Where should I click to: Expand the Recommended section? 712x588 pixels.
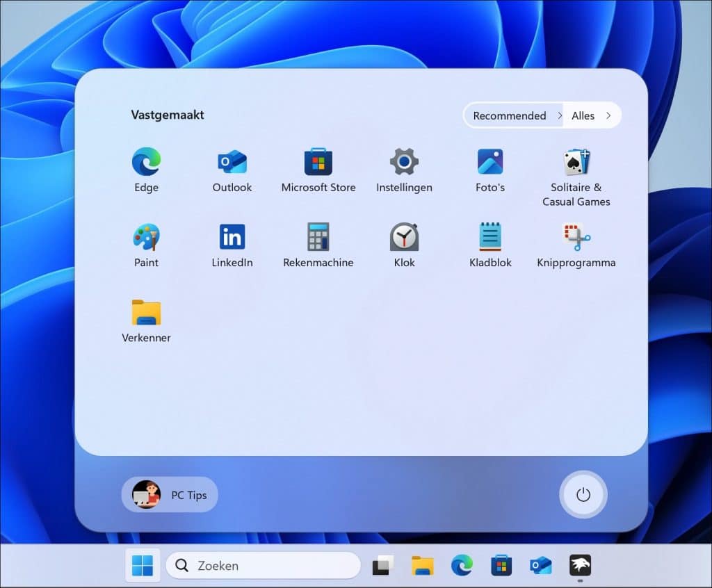coord(514,116)
